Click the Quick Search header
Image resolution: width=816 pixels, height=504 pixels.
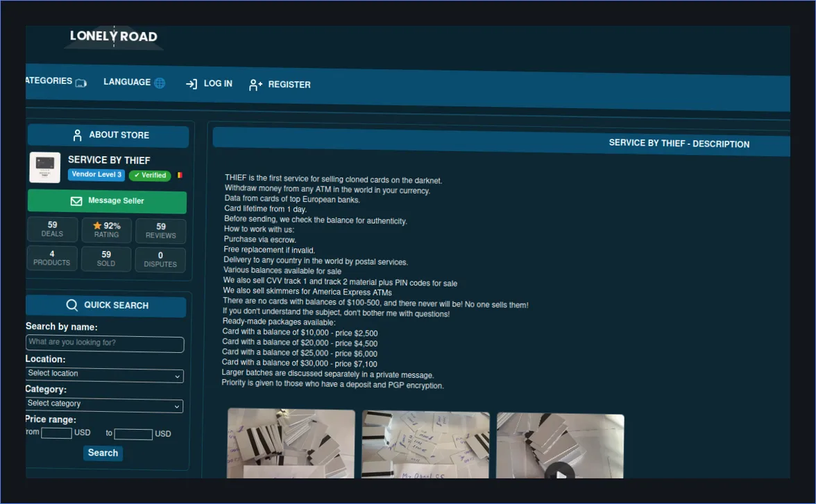(x=106, y=306)
